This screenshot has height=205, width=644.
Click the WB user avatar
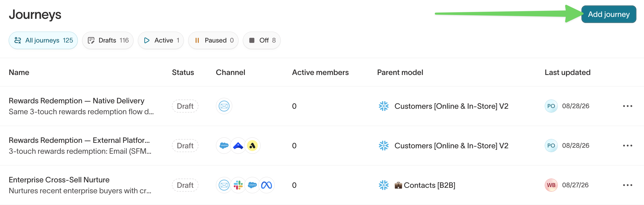point(551,185)
